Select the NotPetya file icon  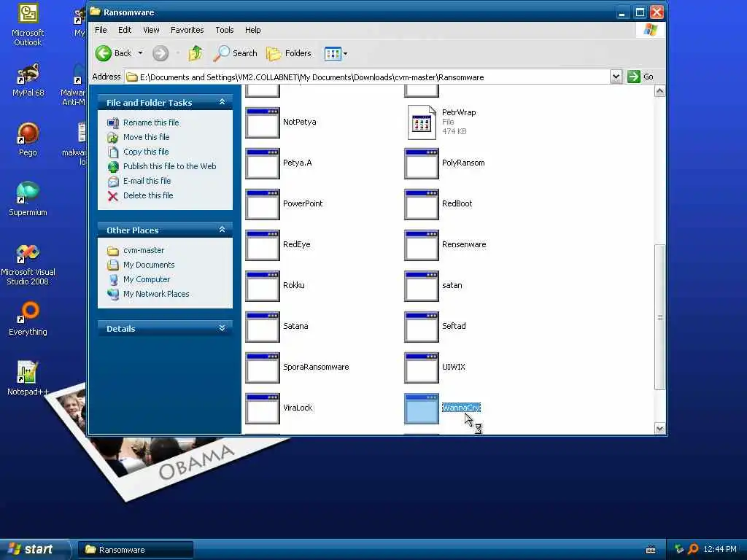pyautogui.click(x=263, y=122)
